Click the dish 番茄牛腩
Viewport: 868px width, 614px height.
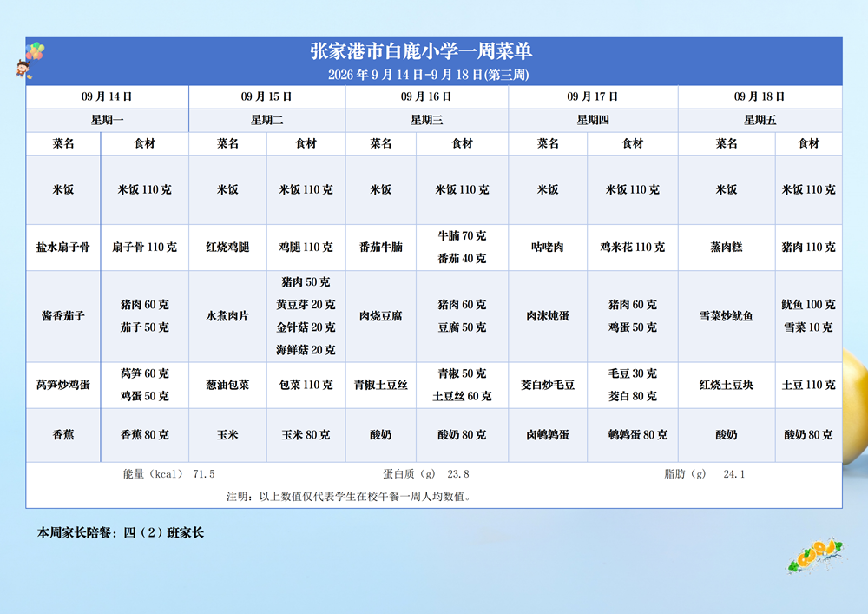[x=381, y=248]
